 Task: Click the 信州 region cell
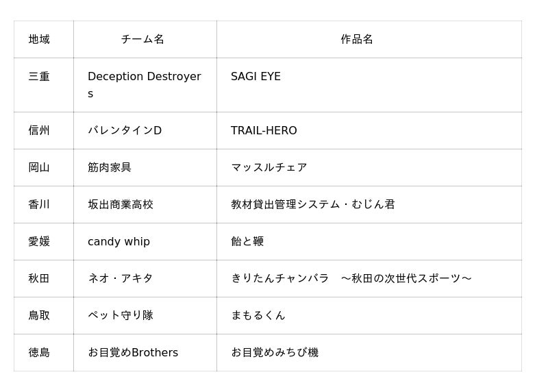tap(39, 130)
